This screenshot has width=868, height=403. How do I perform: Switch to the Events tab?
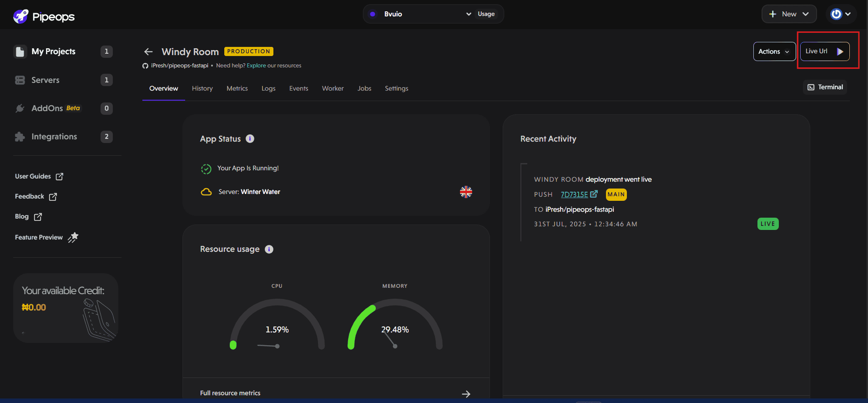click(x=299, y=88)
